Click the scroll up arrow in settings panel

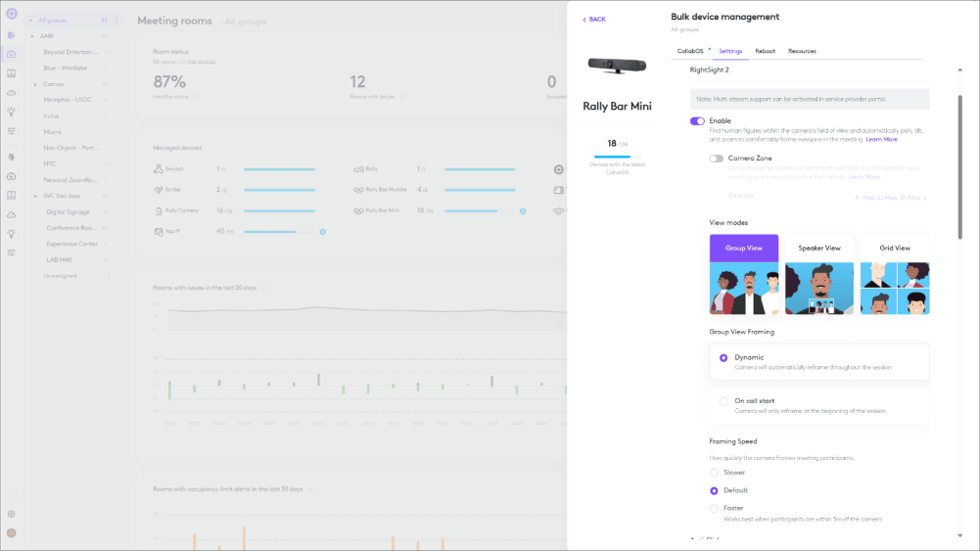pyautogui.click(x=960, y=69)
